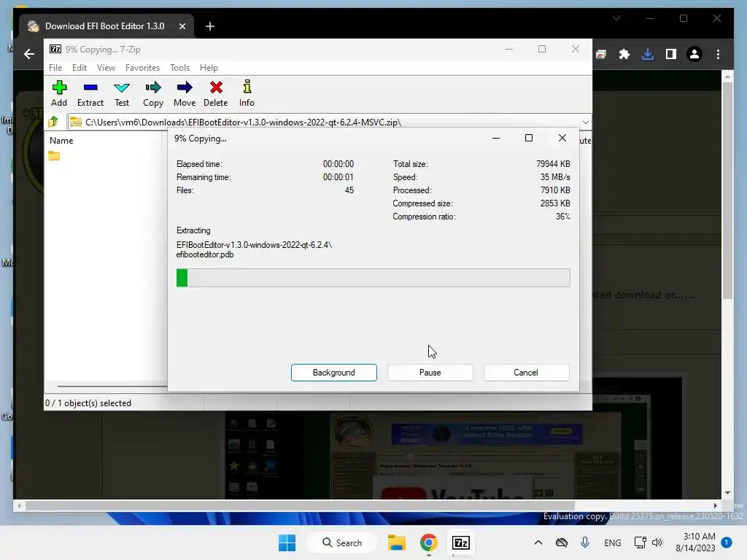Open Chrome three-dot menu
The image size is (747, 560).
coord(718,54)
